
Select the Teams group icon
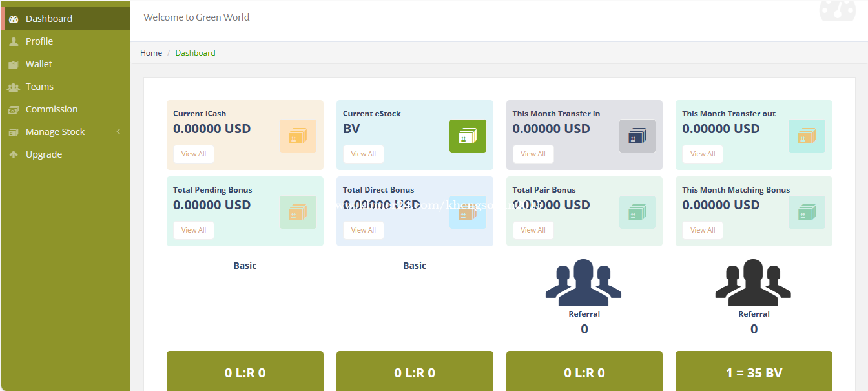click(x=13, y=86)
